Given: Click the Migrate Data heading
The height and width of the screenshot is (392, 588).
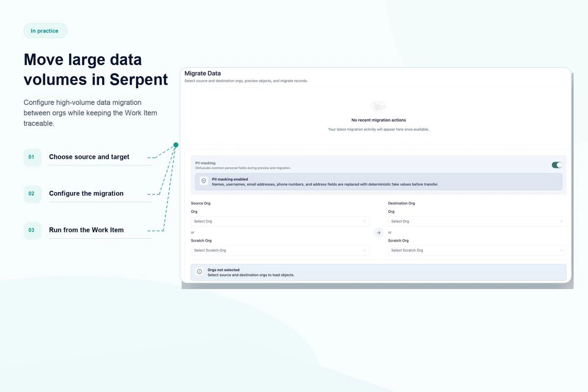Looking at the screenshot, I should point(202,73).
